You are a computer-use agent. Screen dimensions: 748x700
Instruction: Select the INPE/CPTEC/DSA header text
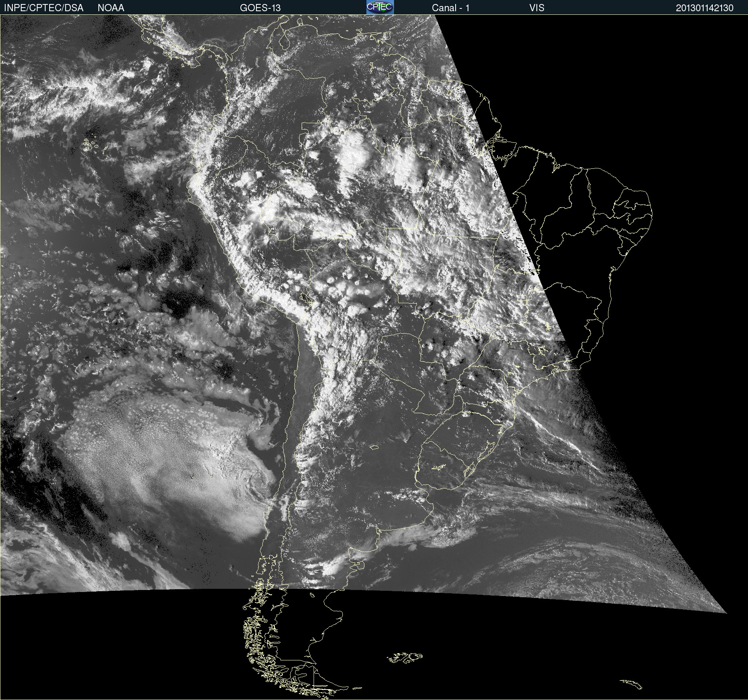(x=44, y=8)
